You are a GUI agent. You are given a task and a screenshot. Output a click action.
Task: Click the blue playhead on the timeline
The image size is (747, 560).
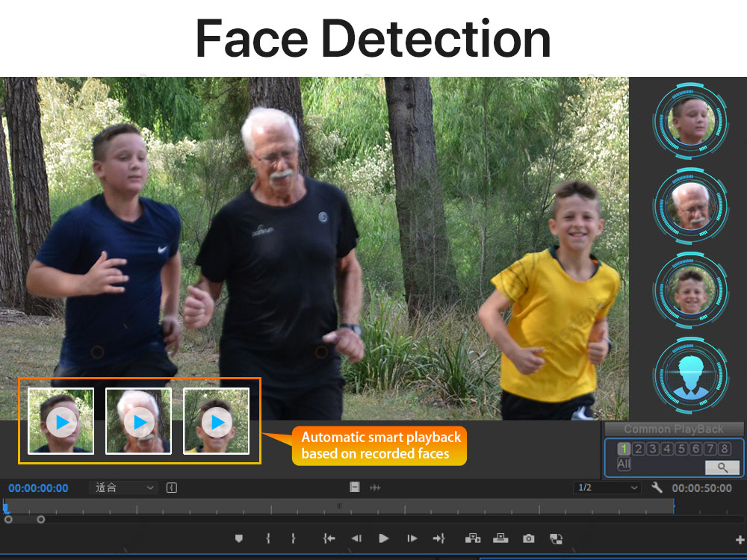point(6,507)
